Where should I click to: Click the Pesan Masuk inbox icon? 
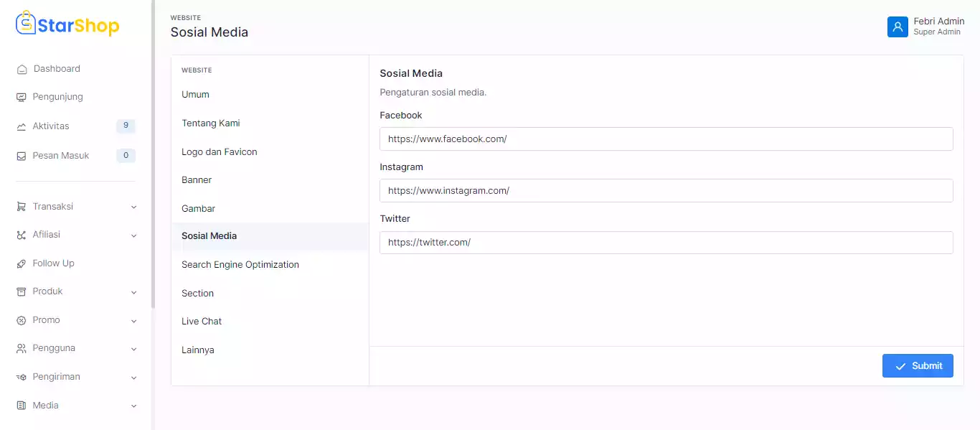pyautogui.click(x=22, y=156)
